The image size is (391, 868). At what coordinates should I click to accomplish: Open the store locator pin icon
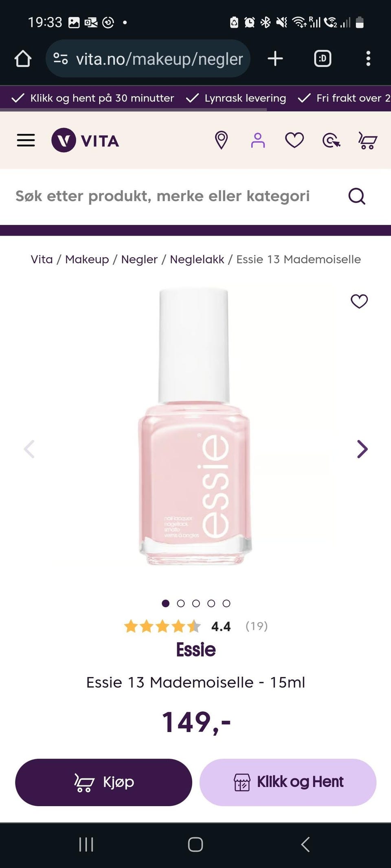tap(221, 140)
